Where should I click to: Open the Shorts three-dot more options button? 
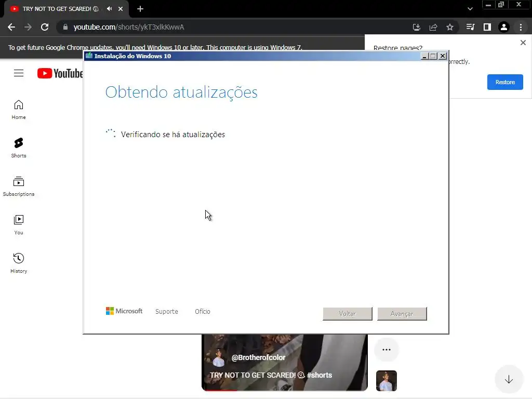coord(387,350)
